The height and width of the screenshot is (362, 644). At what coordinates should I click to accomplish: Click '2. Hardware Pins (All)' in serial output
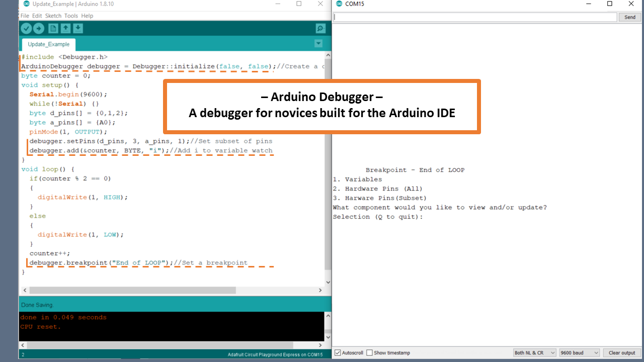pyautogui.click(x=377, y=189)
